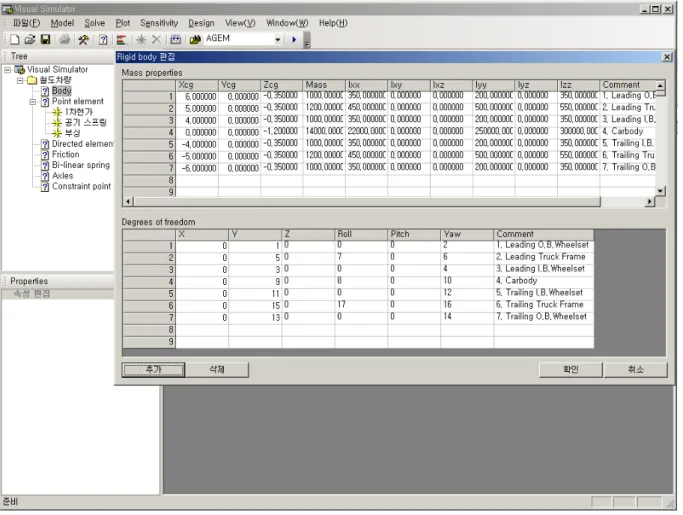The image size is (683, 515).
Task: Click the 삭제 delete button
Action: coord(217,370)
